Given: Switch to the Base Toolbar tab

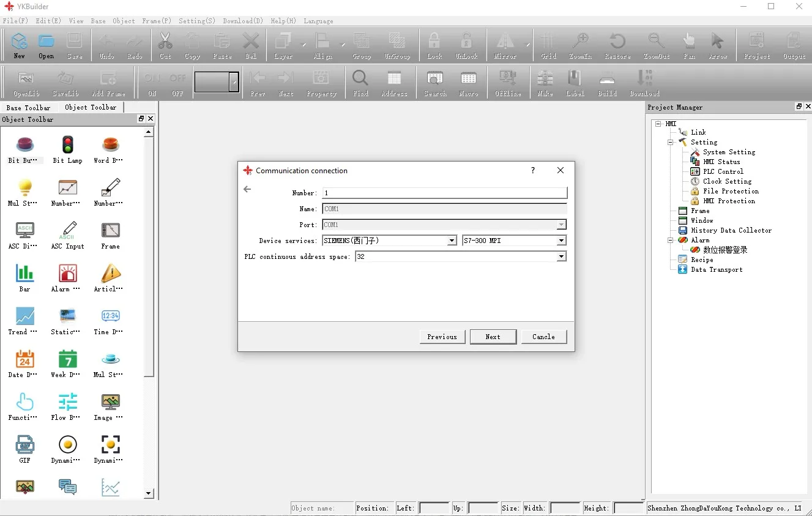Looking at the screenshot, I should pos(28,108).
